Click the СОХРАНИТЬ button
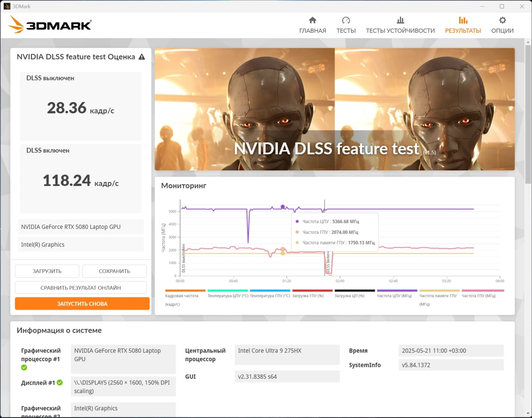Screen dimensions: 532x418 point(114,271)
